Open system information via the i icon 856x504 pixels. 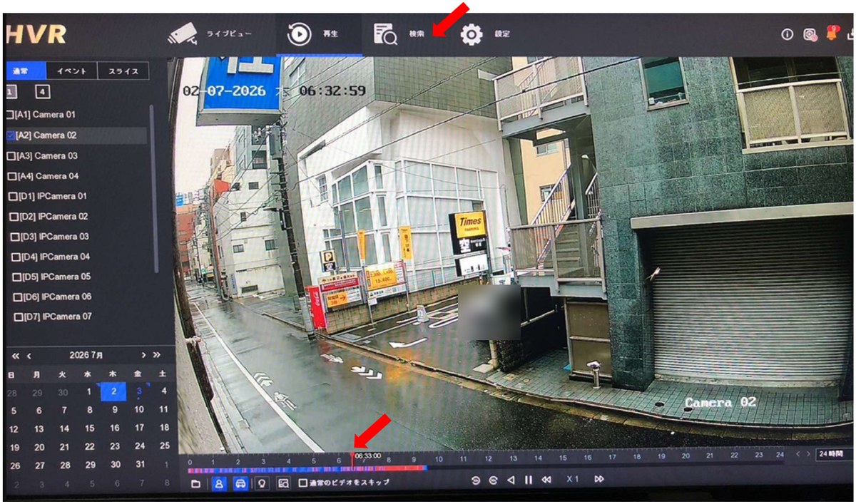click(787, 34)
